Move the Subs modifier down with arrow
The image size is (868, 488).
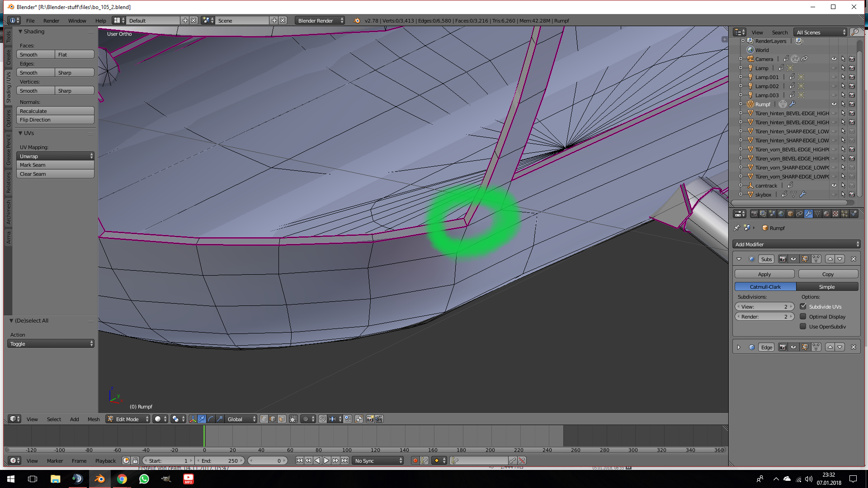840,259
